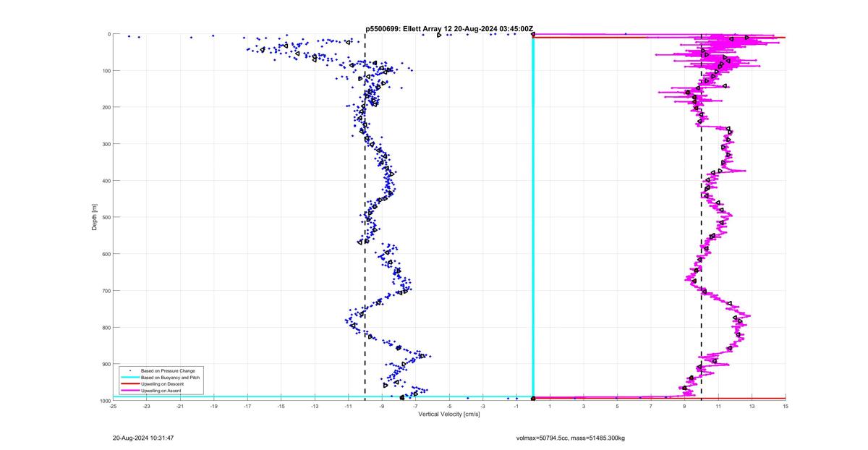The width and height of the screenshot is (868, 450).
Task: Click the x-axis tick label "-21"
Action: [180, 406]
